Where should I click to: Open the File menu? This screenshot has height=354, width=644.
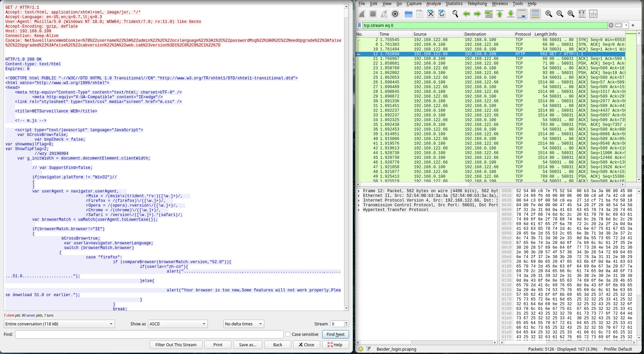[x=362, y=4]
